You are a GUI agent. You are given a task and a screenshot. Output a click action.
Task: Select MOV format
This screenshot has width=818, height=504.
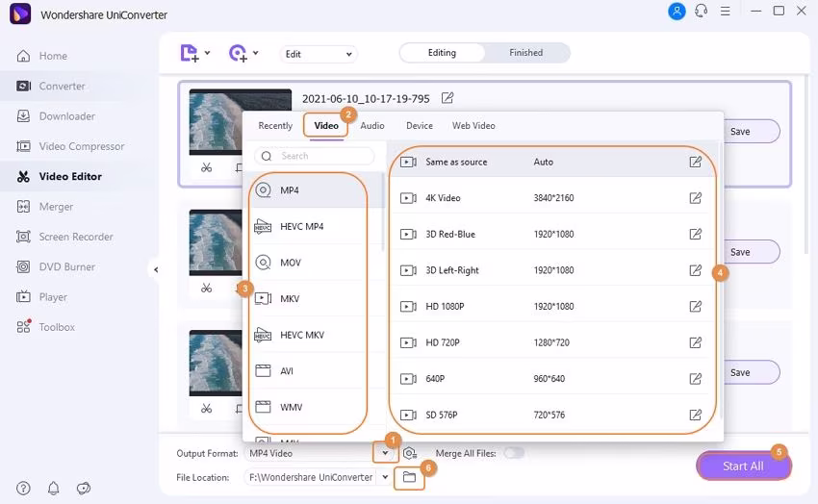tap(312, 263)
